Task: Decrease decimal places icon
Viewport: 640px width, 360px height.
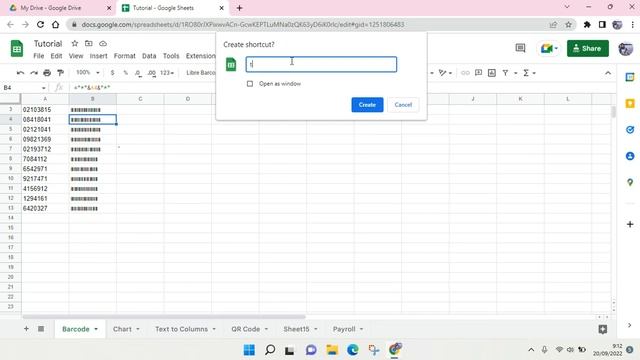Action: pyautogui.click(x=138, y=73)
